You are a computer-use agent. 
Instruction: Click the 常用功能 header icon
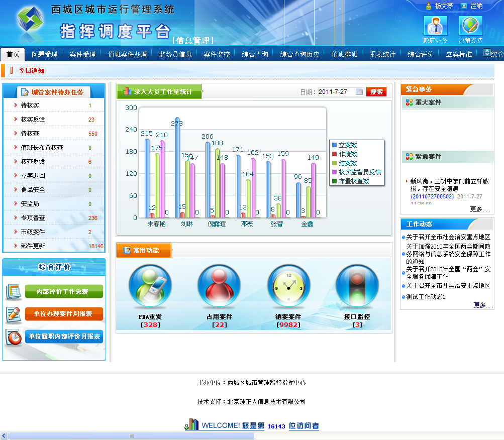coord(127,250)
